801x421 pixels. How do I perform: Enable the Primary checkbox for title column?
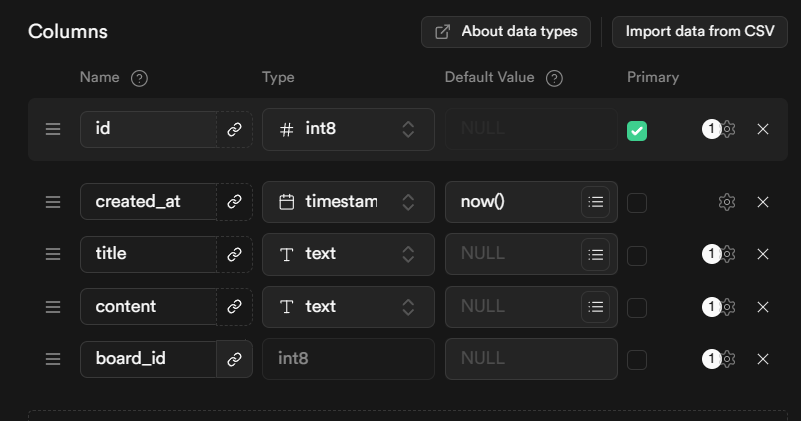point(637,255)
